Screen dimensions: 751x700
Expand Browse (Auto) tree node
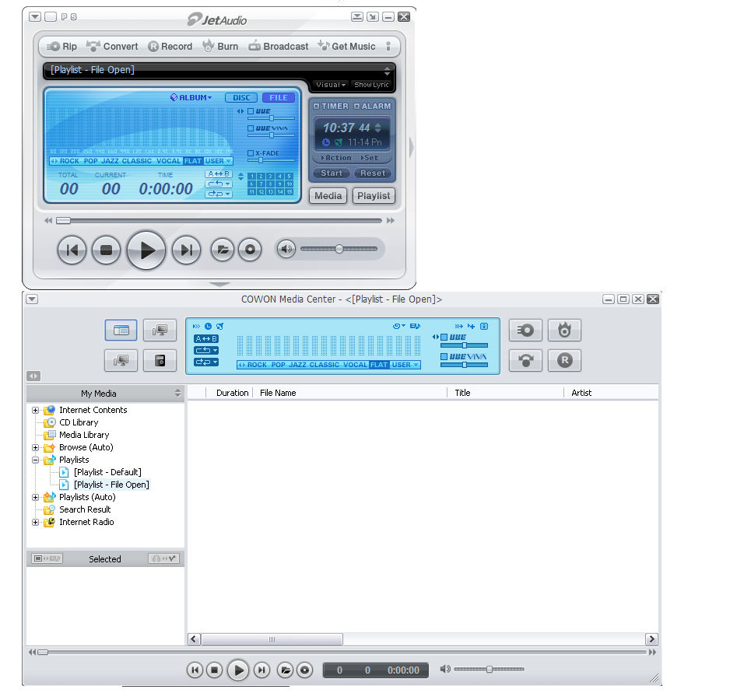36,448
